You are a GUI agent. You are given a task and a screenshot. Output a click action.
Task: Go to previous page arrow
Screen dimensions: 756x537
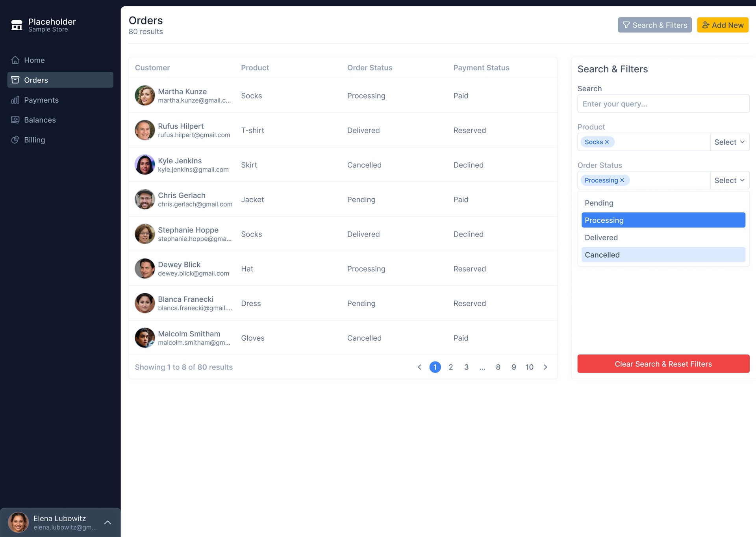pos(419,367)
